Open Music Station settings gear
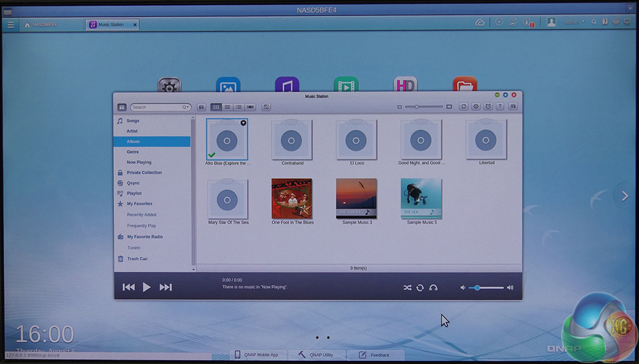 click(x=476, y=106)
